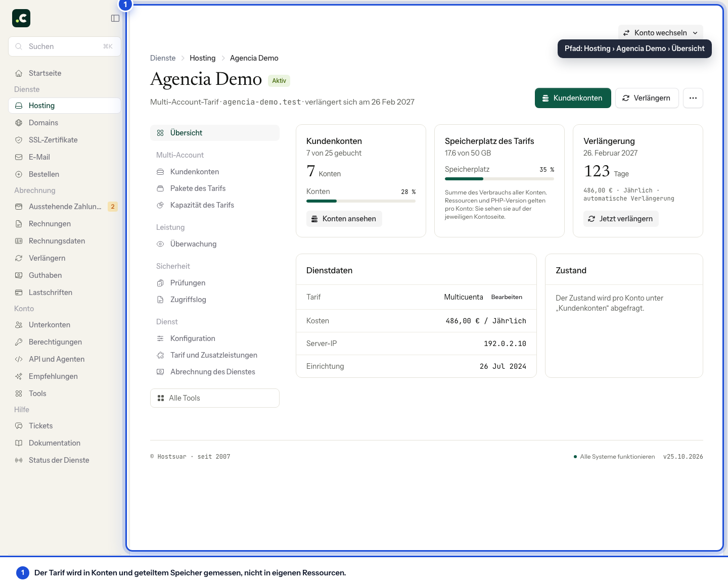Click the Hostsuar logo icon
Screen dimensions: 728x588
click(x=21, y=18)
